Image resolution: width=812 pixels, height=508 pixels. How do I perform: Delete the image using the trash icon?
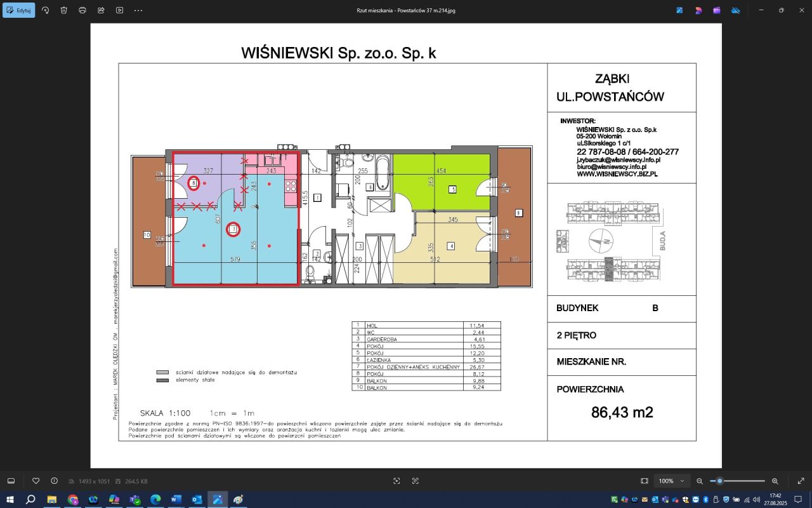pos(64,10)
